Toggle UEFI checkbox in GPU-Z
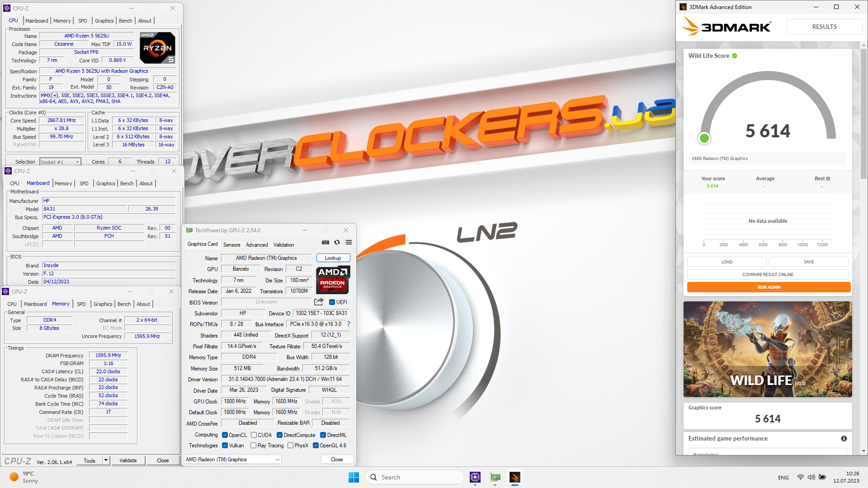Viewport: 868px width, 488px height. (332, 302)
